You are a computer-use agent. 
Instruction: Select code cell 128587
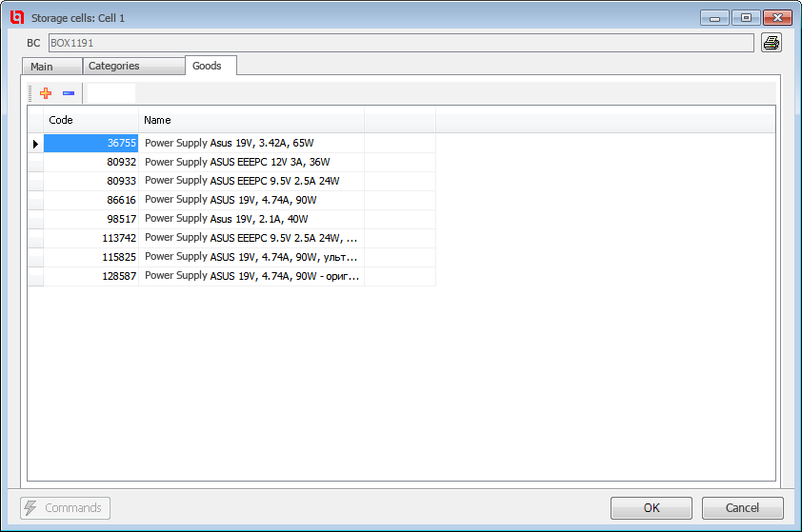[x=90, y=276]
